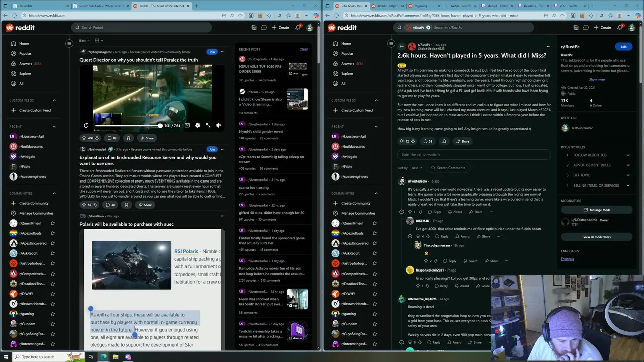The width and height of the screenshot is (644, 362).
Task: Share the Quest Director post
Action: click(147, 138)
